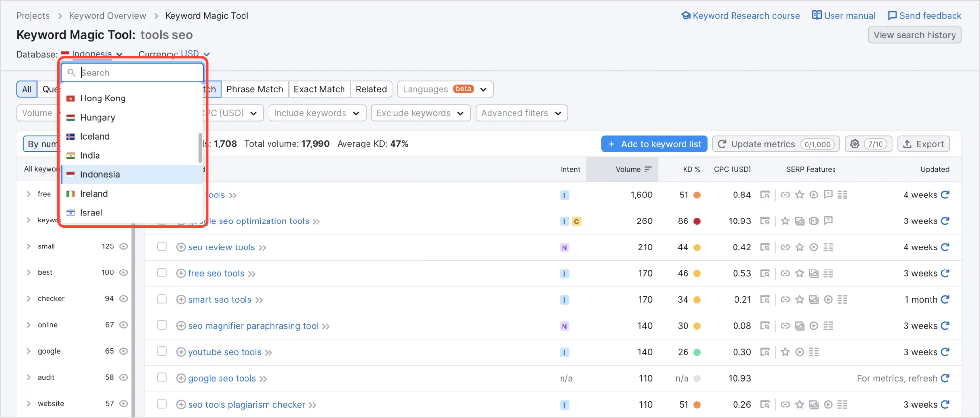
Task: Refresh the smart seo tools row
Action: pos(945,300)
